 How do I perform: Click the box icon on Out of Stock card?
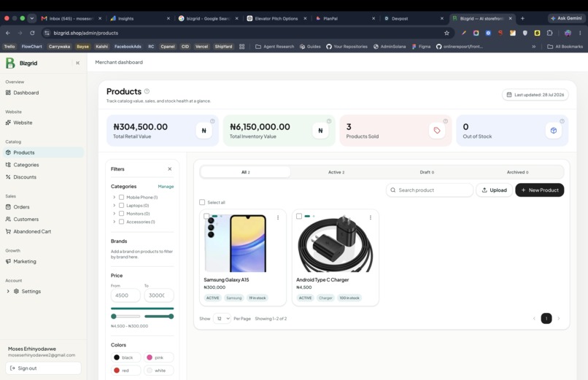tap(554, 131)
